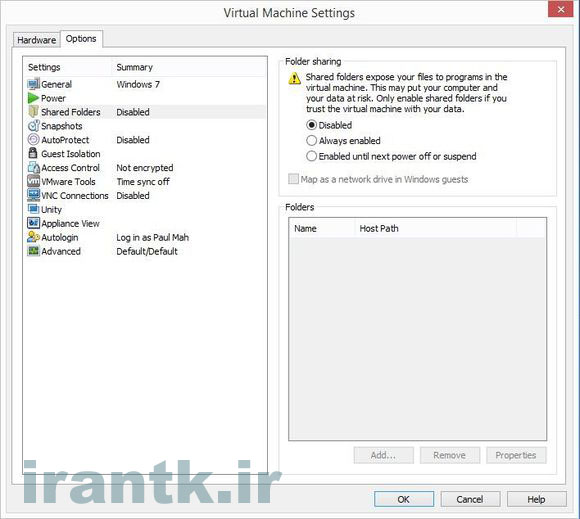Click the Time sync off summary value
580x519 pixels.
[143, 182]
